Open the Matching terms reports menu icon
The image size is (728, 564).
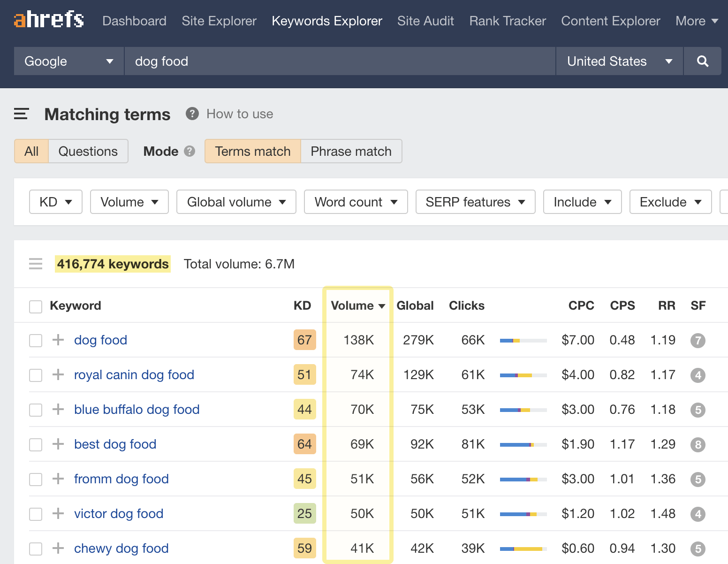pos(21,114)
